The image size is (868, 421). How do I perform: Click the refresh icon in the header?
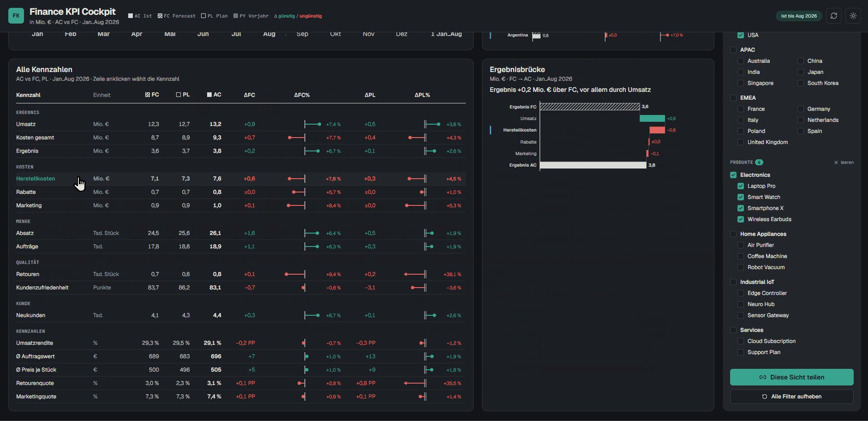(x=834, y=16)
